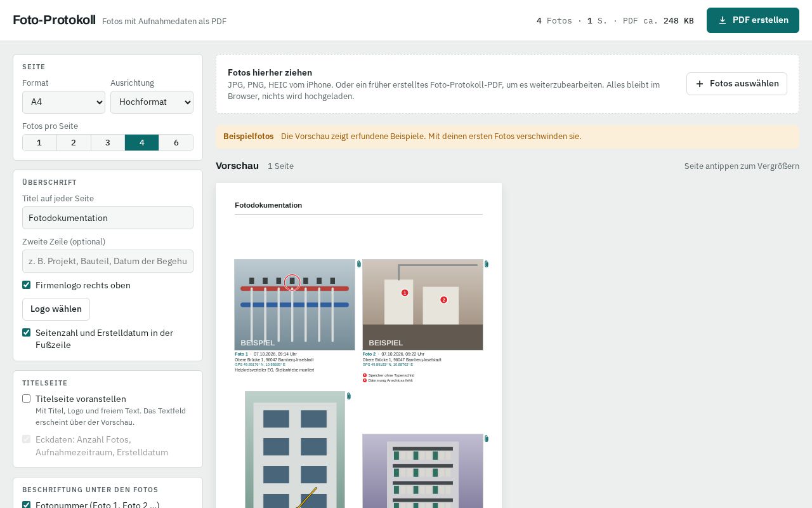Click the Beispielfotos notice label

tap(249, 137)
